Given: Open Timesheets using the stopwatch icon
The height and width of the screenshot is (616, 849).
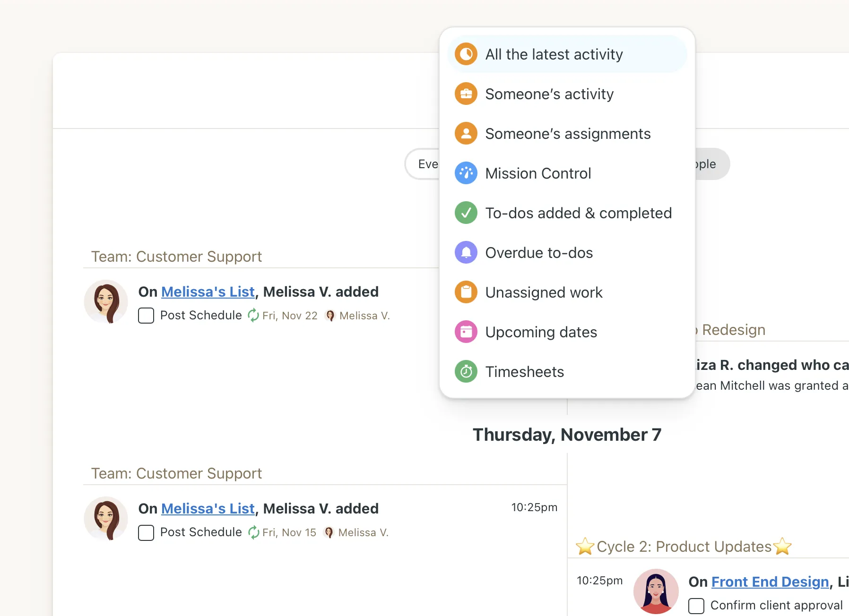Looking at the screenshot, I should [466, 371].
